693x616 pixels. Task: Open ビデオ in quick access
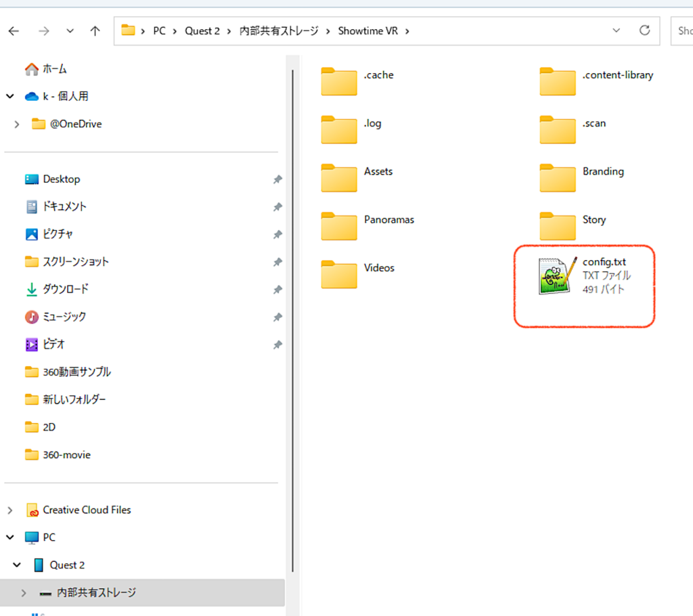(x=45, y=344)
